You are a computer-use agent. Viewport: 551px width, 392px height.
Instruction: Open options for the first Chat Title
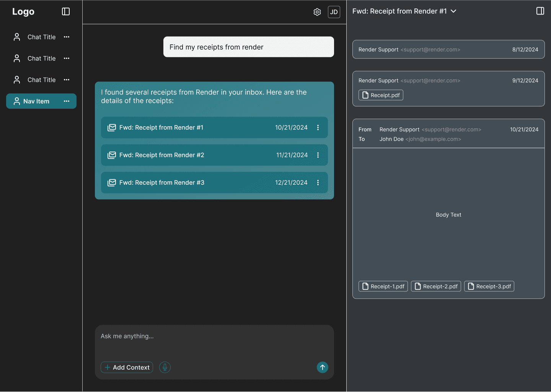click(x=67, y=37)
